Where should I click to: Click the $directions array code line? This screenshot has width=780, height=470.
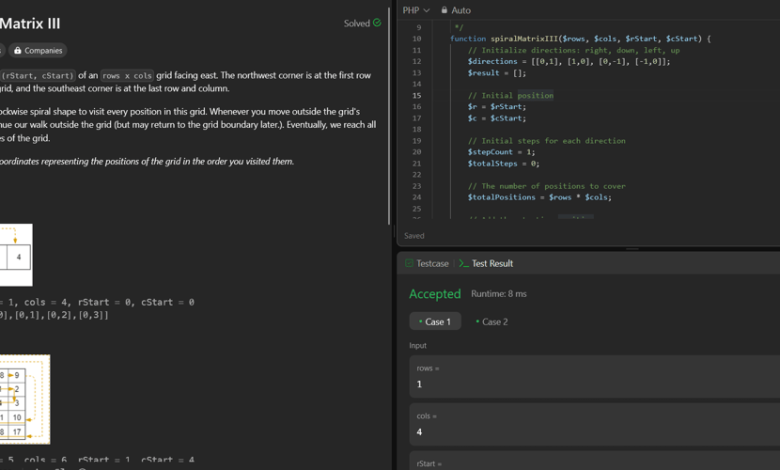tap(569, 61)
